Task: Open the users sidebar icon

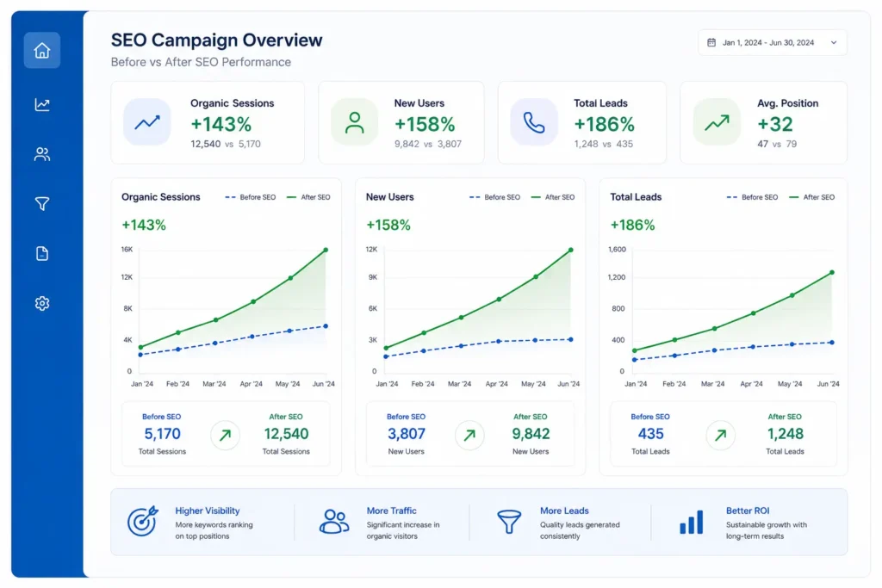Action: 42,154
